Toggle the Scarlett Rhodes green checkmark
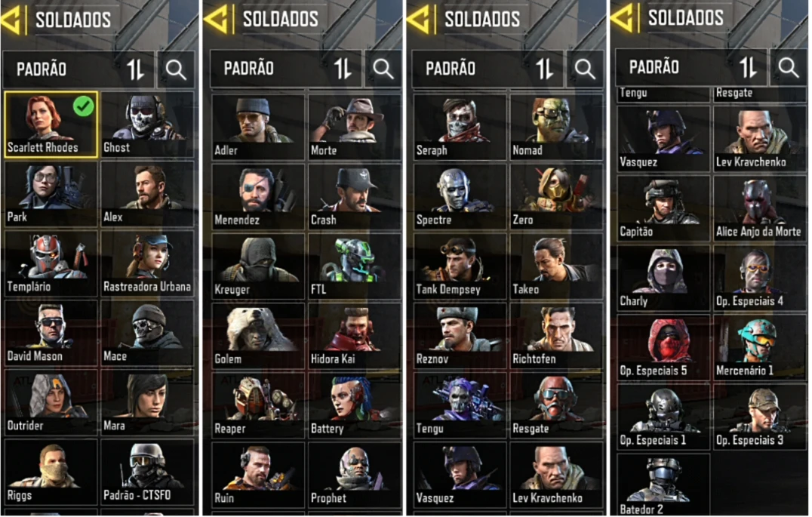This screenshot has width=812, height=517. tap(83, 106)
